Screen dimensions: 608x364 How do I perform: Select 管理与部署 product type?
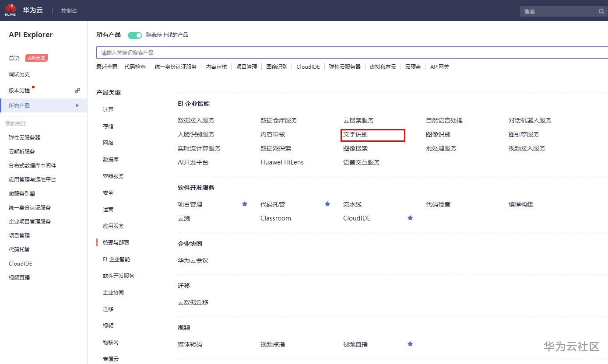(x=116, y=242)
